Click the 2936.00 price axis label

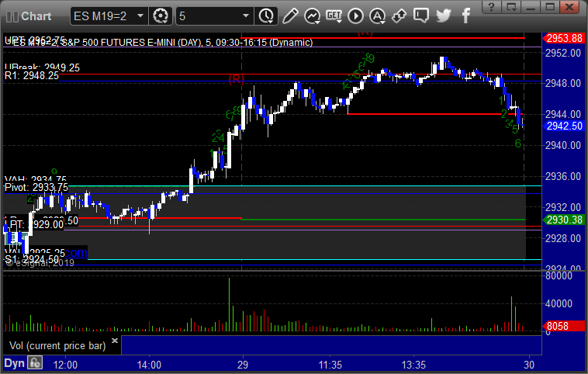(x=563, y=176)
